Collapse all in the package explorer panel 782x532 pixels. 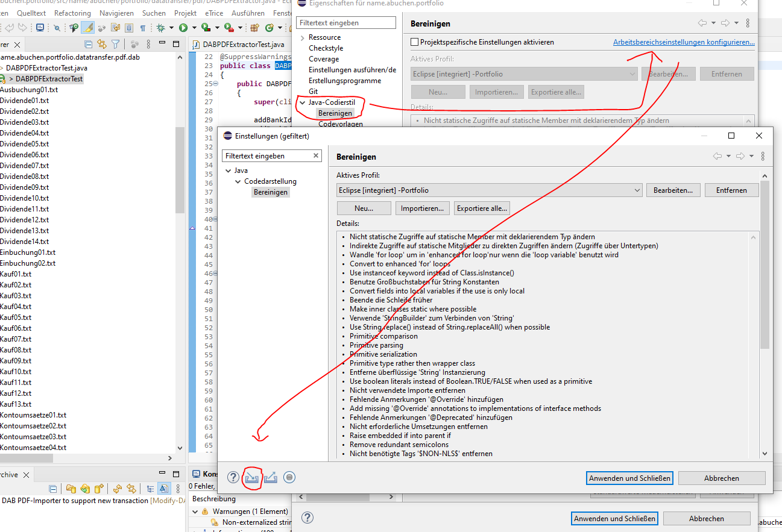[89, 44]
